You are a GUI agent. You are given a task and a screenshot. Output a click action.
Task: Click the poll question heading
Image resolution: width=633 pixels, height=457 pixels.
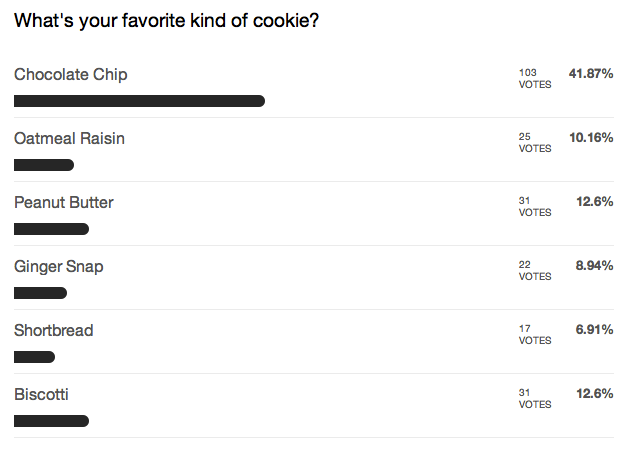(x=167, y=21)
